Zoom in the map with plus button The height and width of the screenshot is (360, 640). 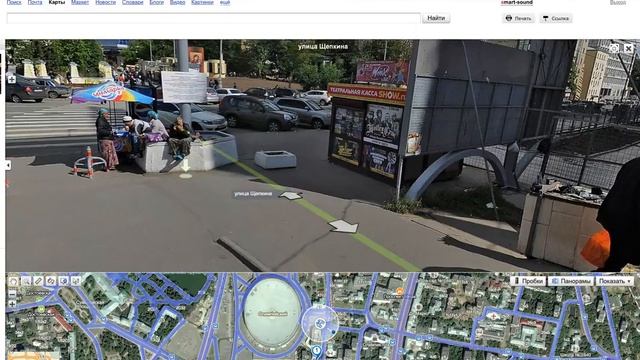[x=12, y=304]
